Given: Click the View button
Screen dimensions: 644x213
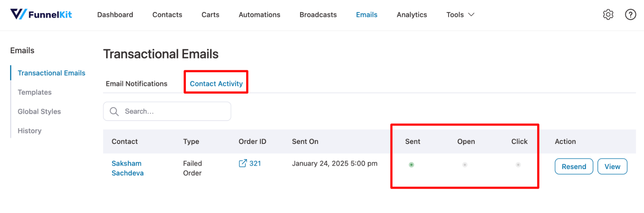Looking at the screenshot, I should click(x=612, y=167).
